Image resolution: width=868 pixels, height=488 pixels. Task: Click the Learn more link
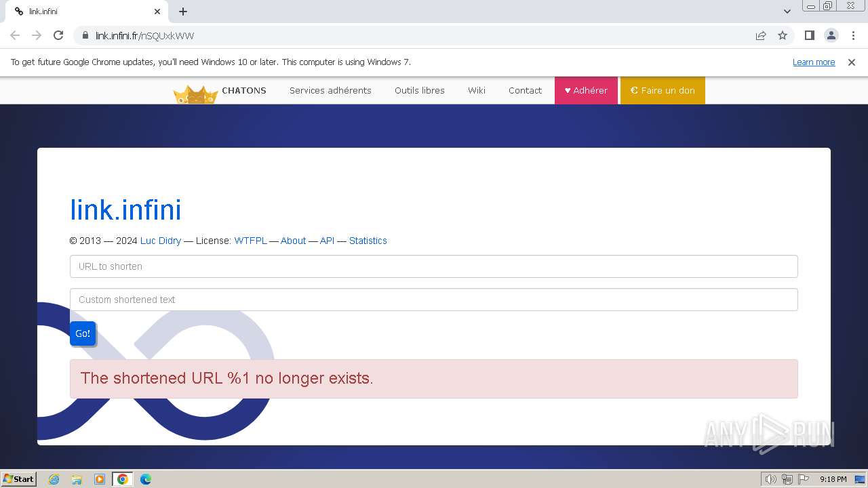tap(814, 62)
